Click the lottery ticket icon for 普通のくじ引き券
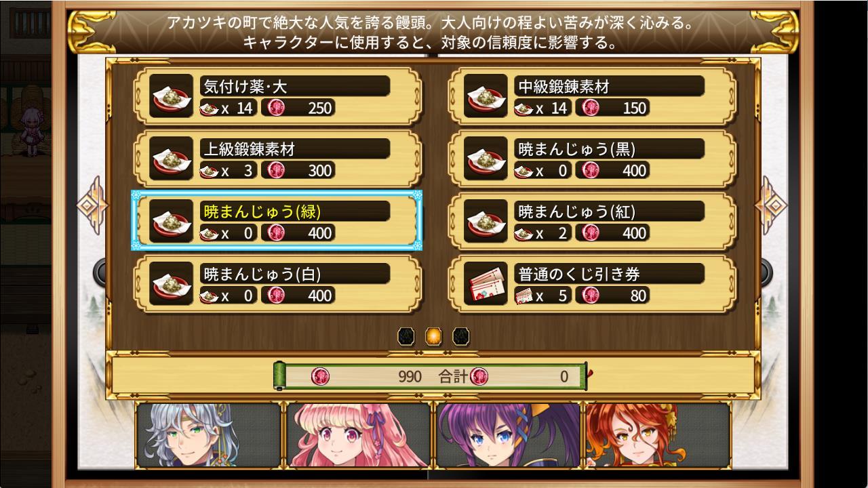868x488 pixels. pos(486,283)
